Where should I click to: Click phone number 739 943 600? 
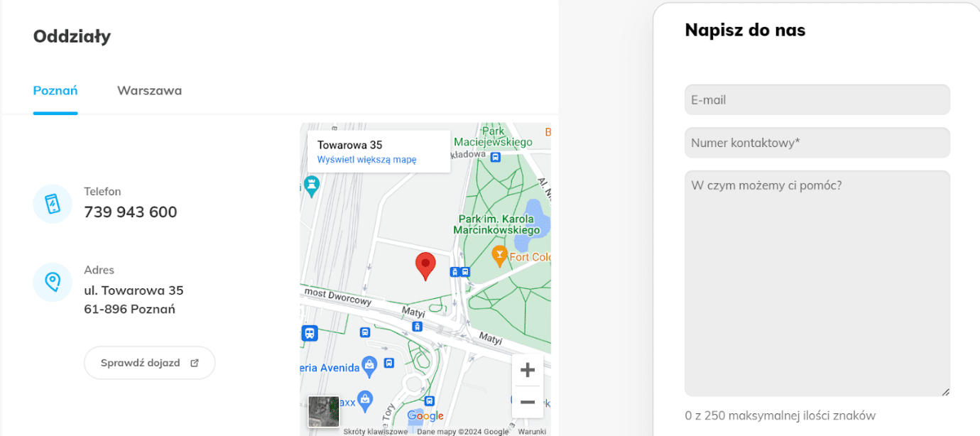pyautogui.click(x=131, y=212)
